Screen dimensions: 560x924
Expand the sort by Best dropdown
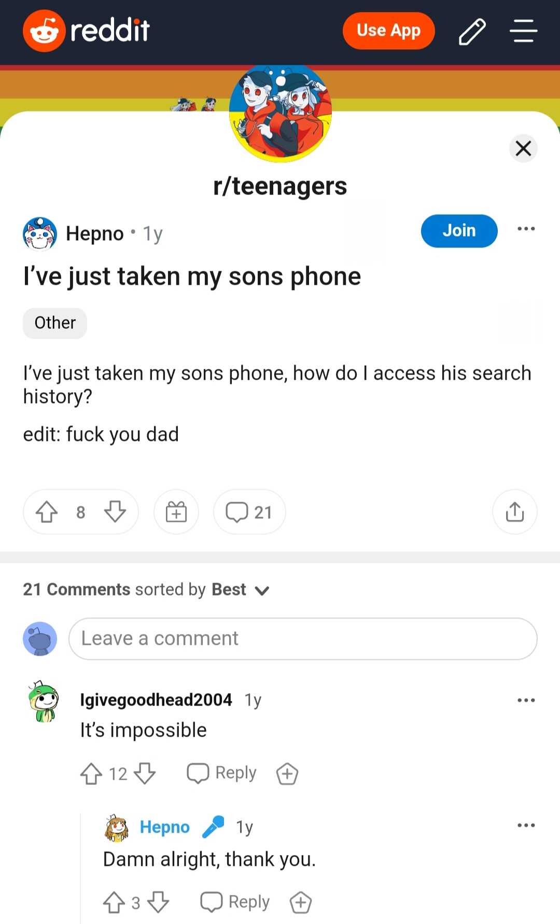262,590
